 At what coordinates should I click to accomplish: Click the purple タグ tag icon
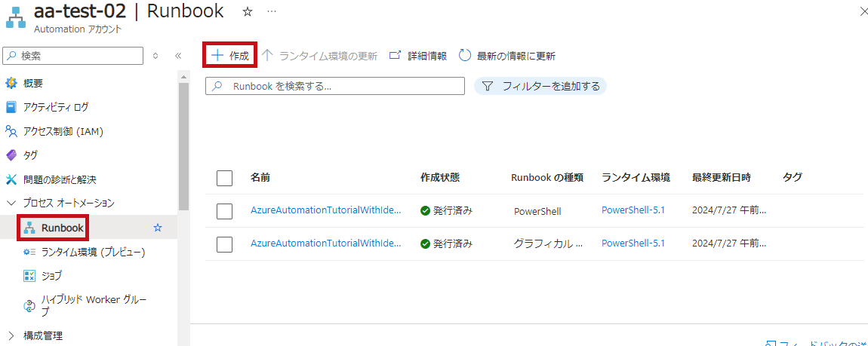click(x=11, y=155)
